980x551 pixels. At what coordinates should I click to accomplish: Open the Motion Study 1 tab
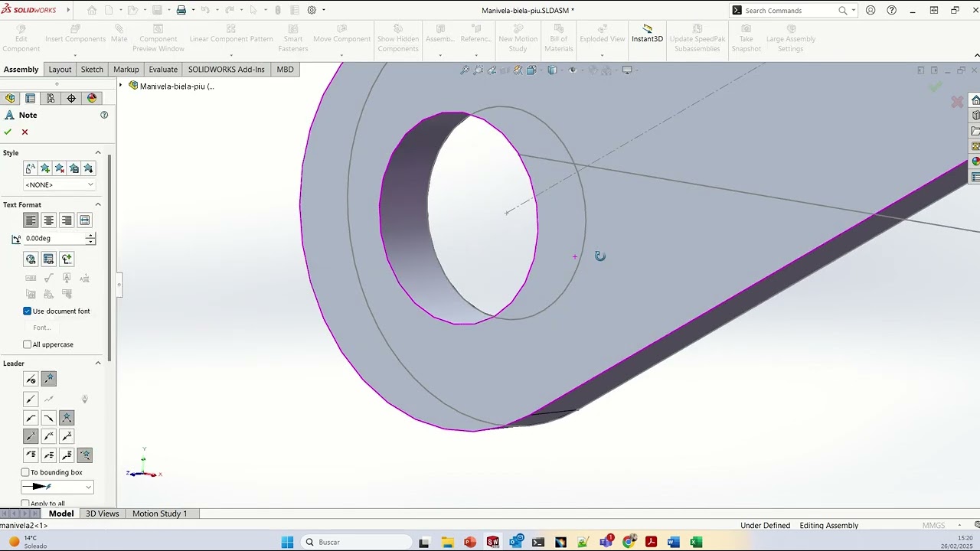(x=159, y=514)
